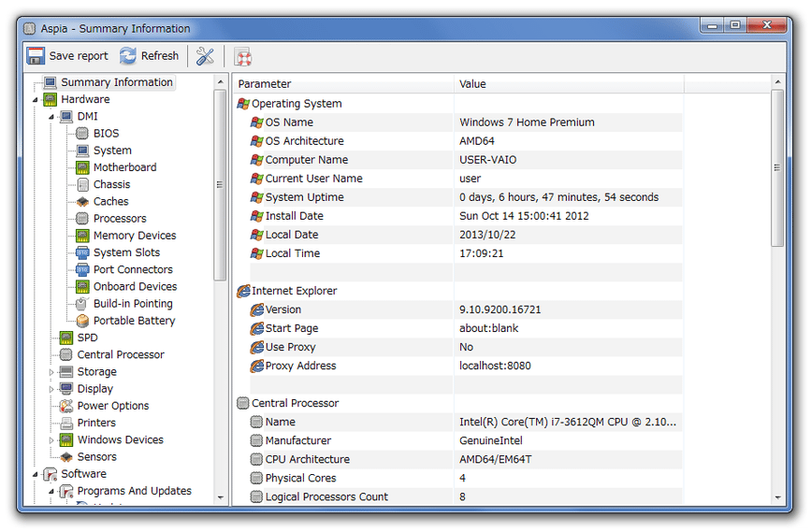Select Windows Devices tree item
Image resolution: width=811 pixels, height=532 pixels.
click(120, 440)
